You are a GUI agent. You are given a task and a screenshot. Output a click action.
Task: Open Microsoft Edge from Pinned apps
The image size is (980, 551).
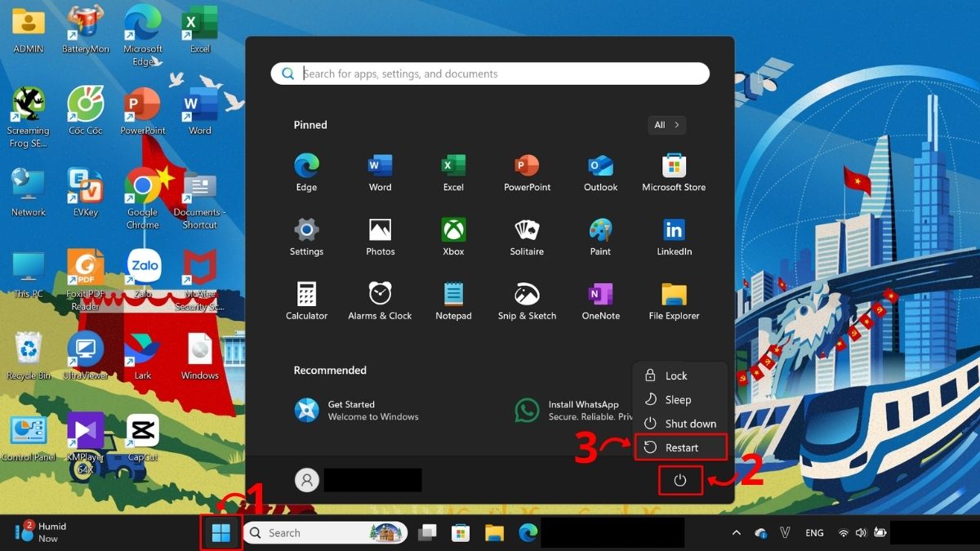pyautogui.click(x=306, y=167)
